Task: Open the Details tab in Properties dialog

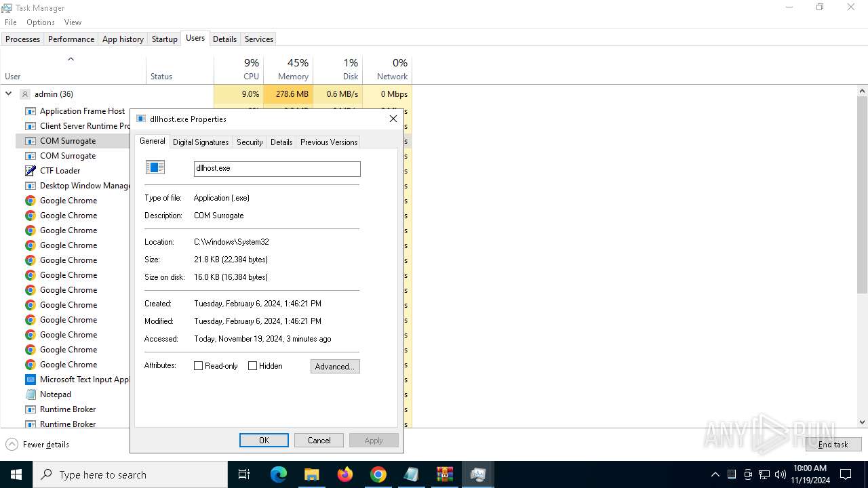Action: click(281, 142)
